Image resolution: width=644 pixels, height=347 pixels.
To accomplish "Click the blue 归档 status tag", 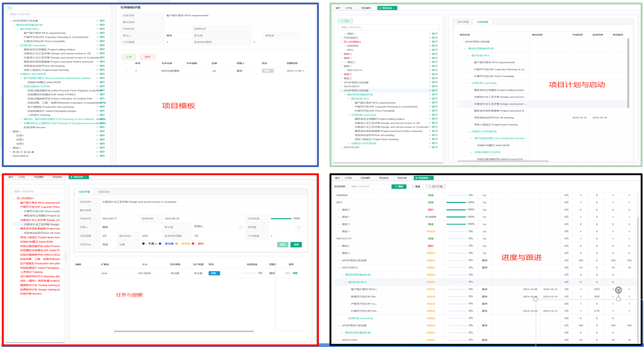I will tap(214, 273).
